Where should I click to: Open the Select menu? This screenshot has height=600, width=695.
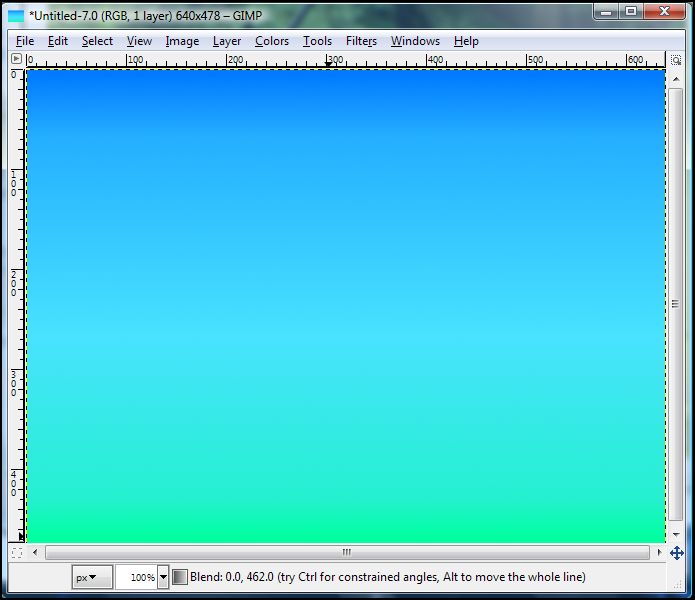[x=97, y=41]
